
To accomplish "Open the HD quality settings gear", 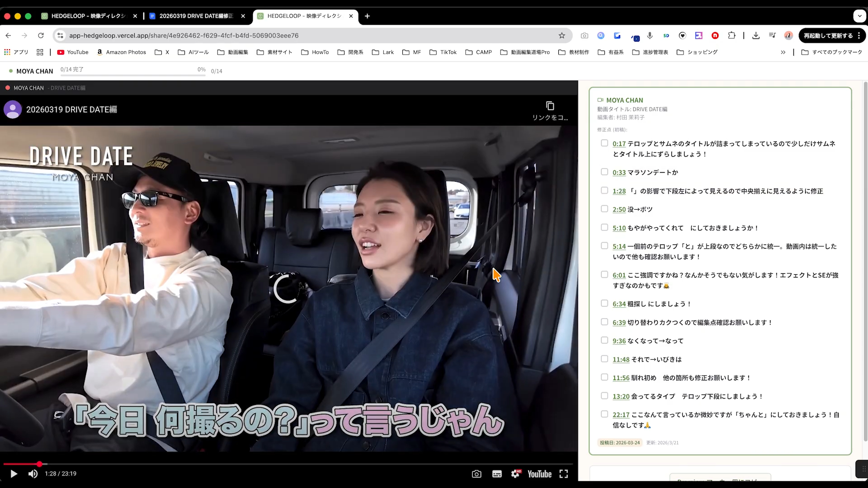I will coord(516,474).
